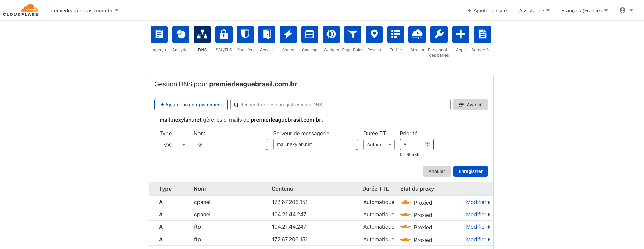
Task: Open the Pare-feu shield icon
Action: pyautogui.click(x=245, y=34)
